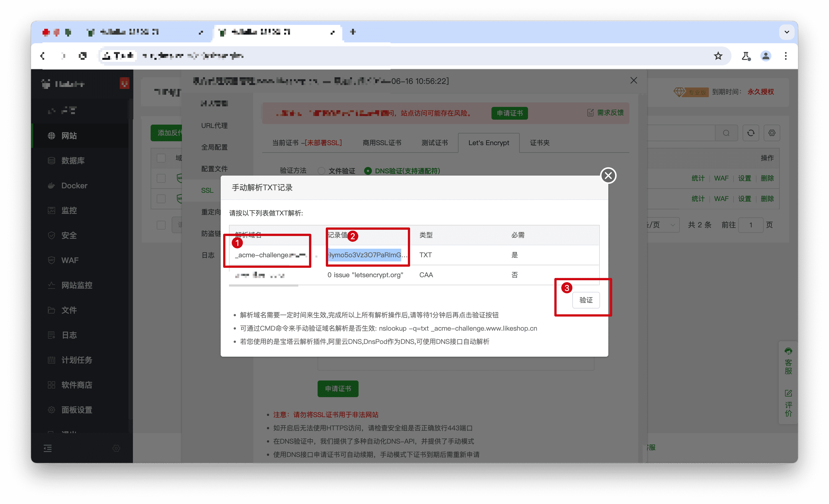The image size is (829, 504).
Task: Click the 文件 folder icon
Action: click(x=51, y=310)
